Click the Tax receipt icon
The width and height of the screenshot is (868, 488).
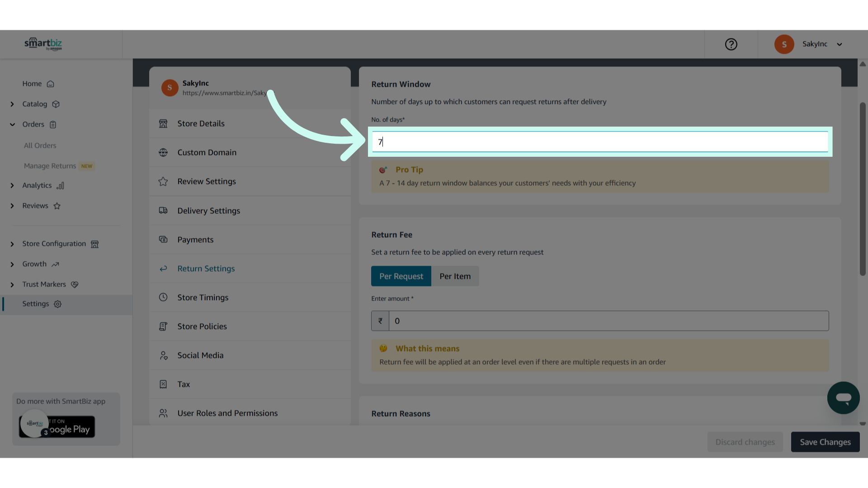click(x=163, y=384)
